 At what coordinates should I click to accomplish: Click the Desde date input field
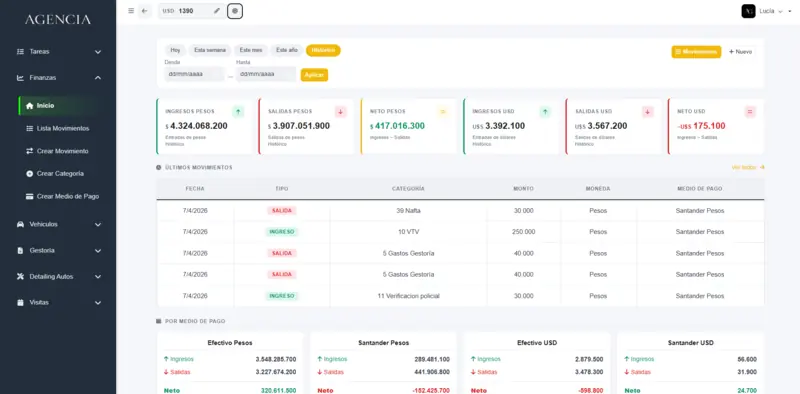(x=194, y=74)
